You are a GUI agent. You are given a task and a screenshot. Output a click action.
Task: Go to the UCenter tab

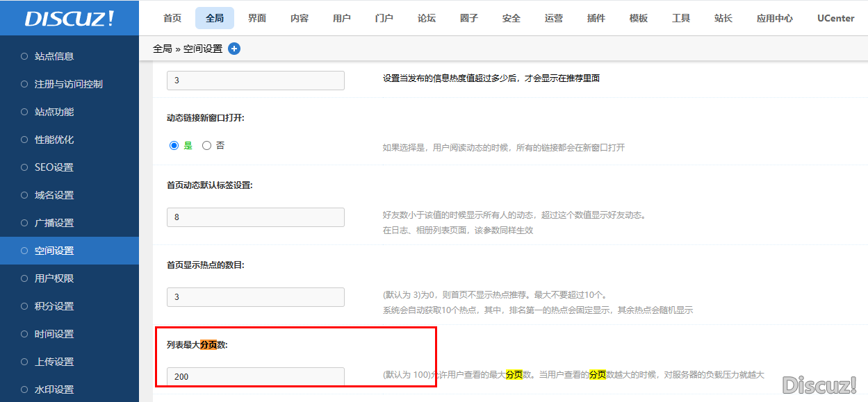[x=835, y=18]
